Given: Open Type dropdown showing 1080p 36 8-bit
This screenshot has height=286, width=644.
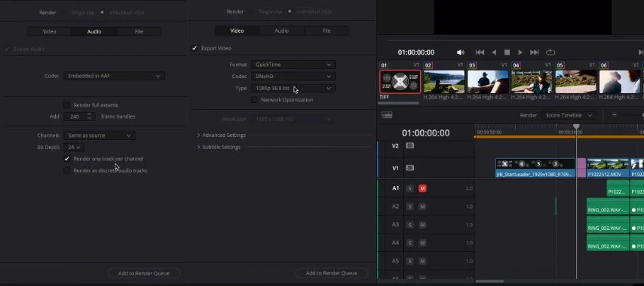Looking at the screenshot, I should (x=293, y=88).
